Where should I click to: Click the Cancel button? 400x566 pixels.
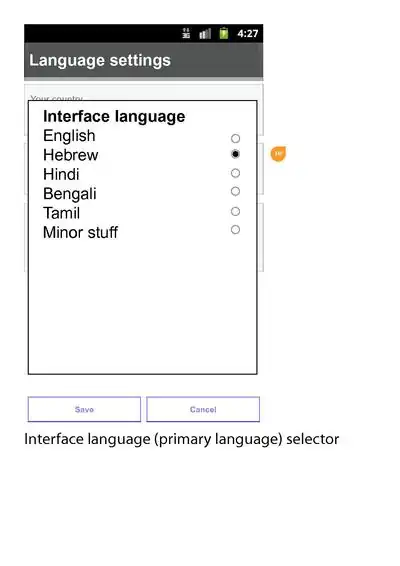[x=203, y=409]
